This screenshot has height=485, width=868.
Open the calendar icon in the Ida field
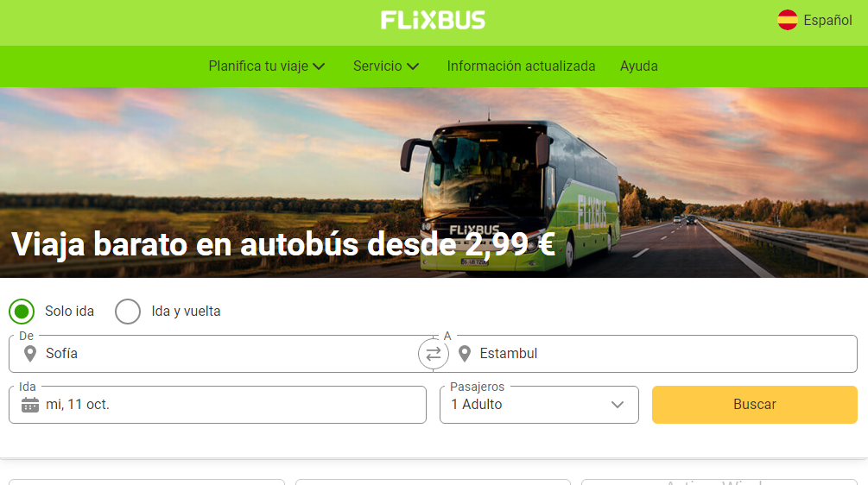coord(30,405)
